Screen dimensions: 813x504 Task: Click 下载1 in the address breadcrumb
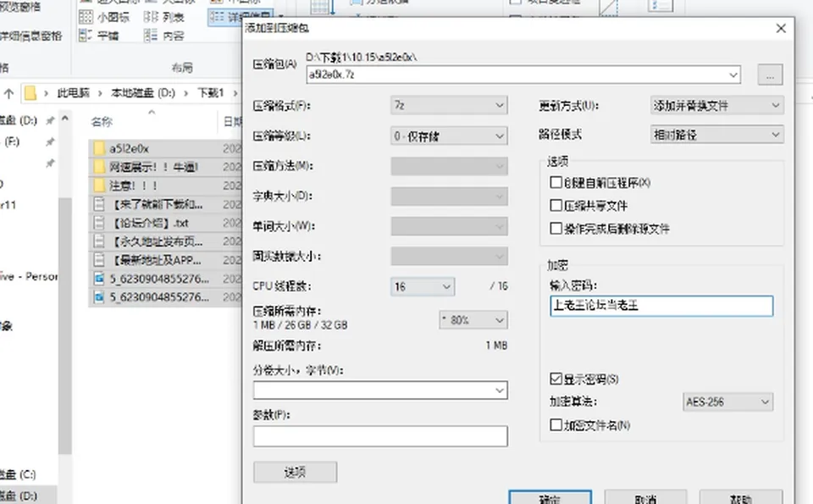(x=211, y=93)
